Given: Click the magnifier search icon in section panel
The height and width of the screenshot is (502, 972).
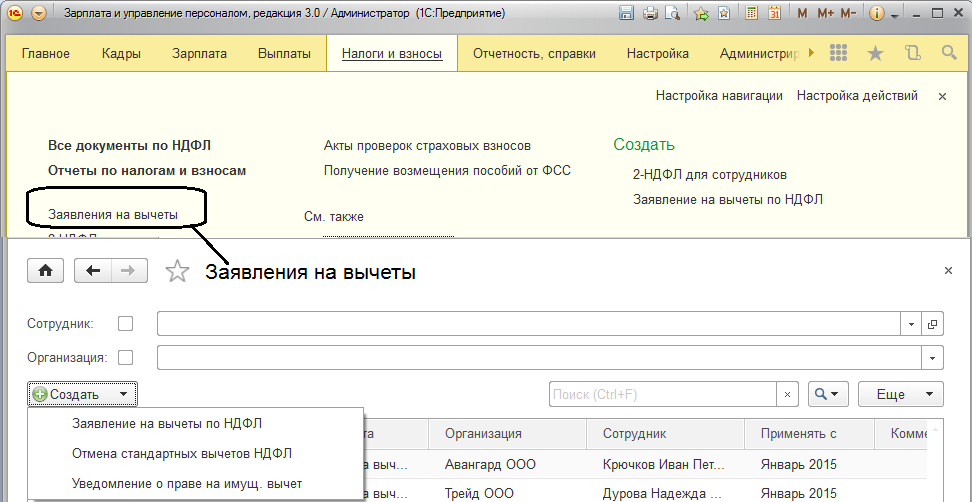Looking at the screenshot, I should 948,53.
